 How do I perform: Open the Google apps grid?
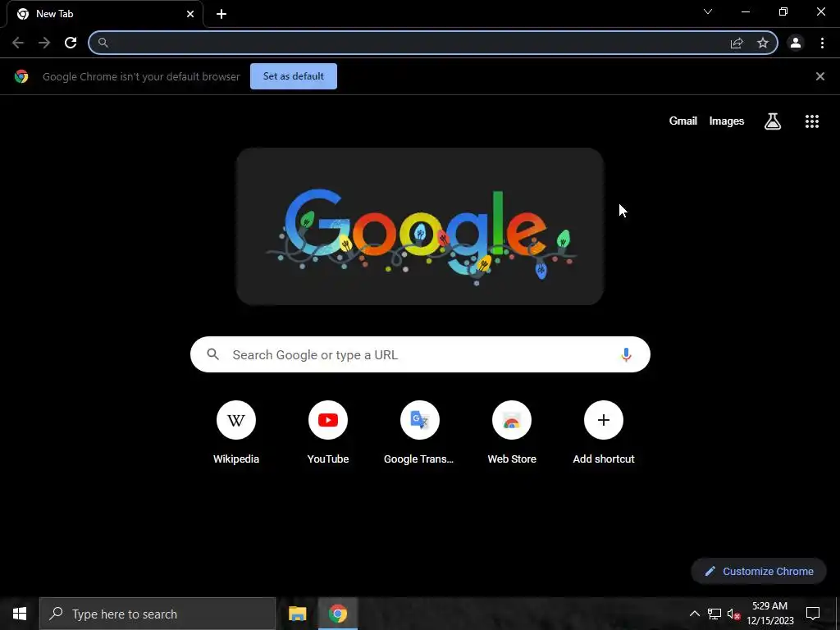point(811,121)
